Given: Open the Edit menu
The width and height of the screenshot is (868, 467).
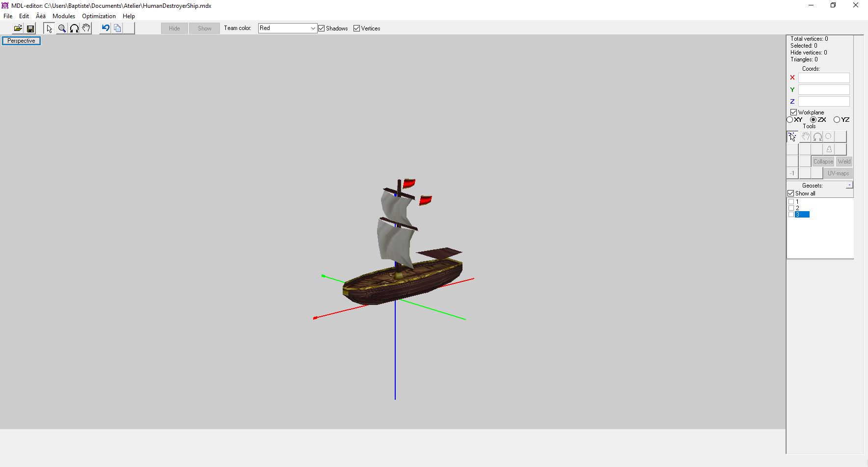Looking at the screenshot, I should (24, 16).
